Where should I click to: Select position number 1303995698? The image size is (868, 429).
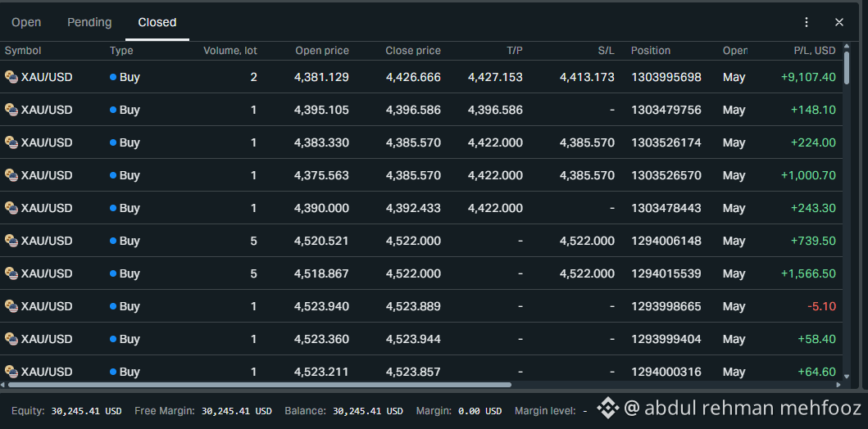click(x=666, y=78)
